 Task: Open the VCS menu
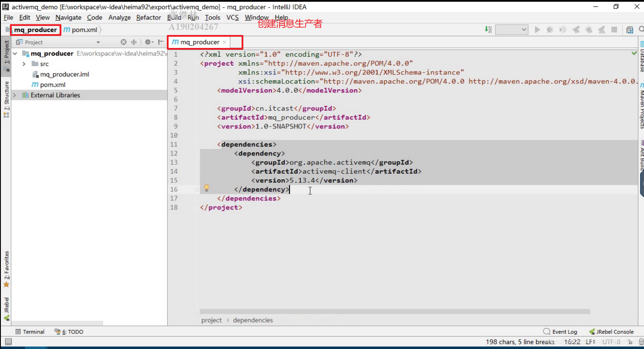click(x=233, y=17)
